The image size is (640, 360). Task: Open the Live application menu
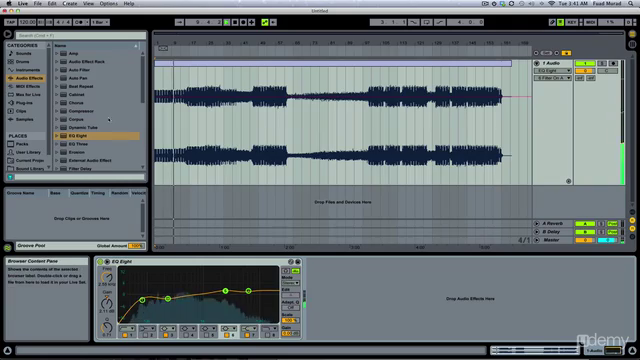pos(23,4)
